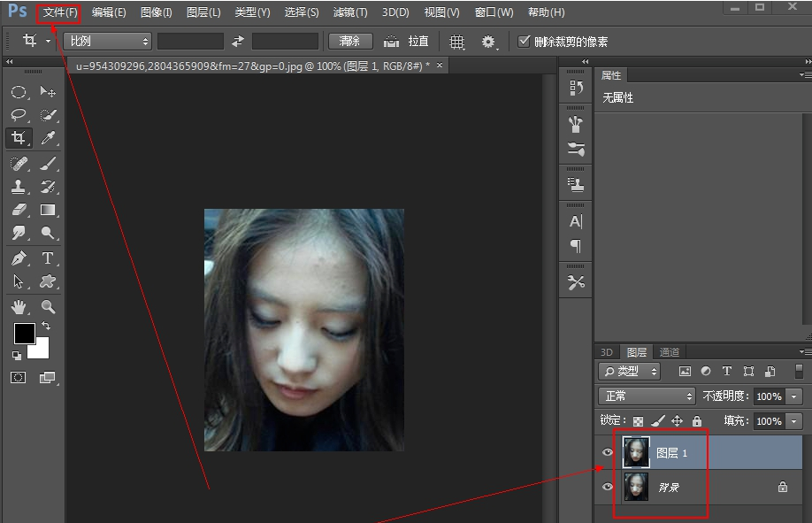
Task: Switch to the 通道 tab
Action: (668, 351)
